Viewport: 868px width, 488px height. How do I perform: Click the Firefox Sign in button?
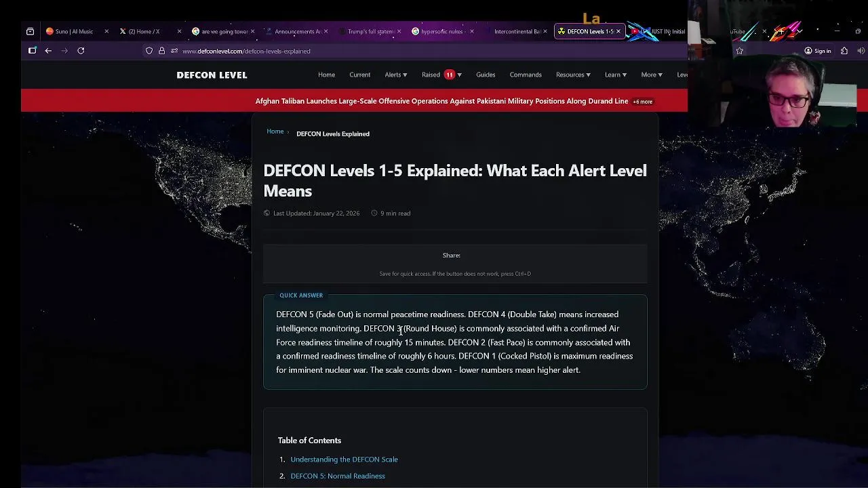[x=817, y=51]
